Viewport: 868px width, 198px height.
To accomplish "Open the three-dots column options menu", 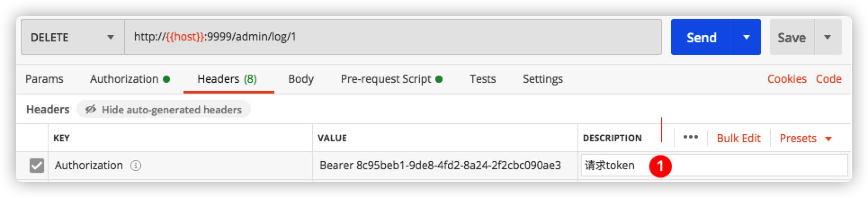I will [690, 138].
